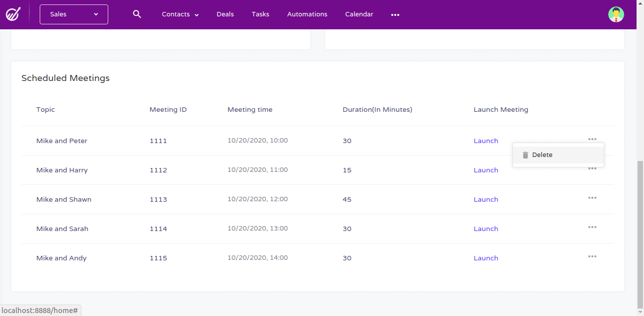The height and width of the screenshot is (316, 644).
Task: Launch the Mike and Andy meeting
Action: click(486, 258)
